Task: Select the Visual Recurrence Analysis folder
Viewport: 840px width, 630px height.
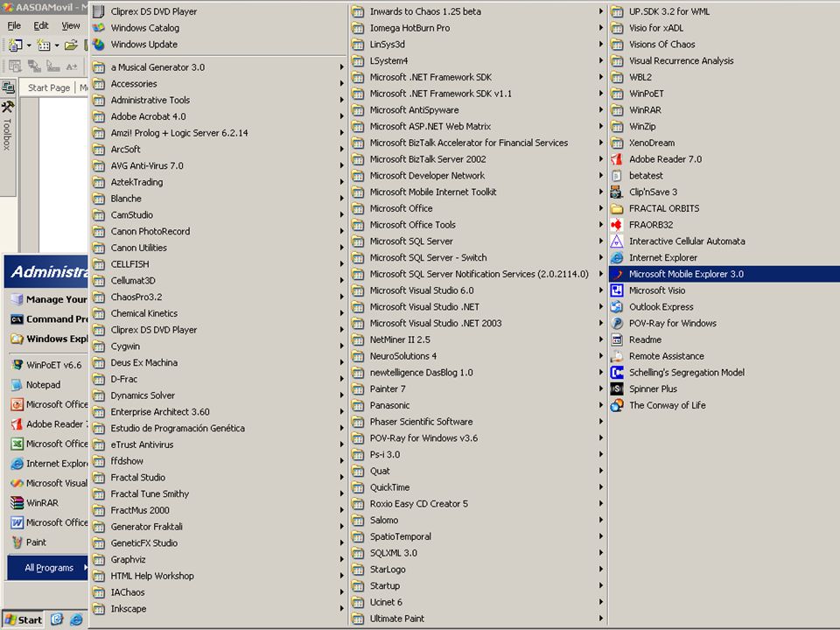Action: point(724,60)
